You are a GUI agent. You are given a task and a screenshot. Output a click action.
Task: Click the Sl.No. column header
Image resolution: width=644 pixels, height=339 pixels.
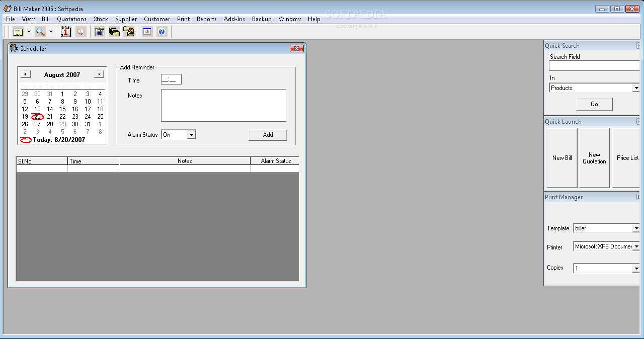coord(42,161)
